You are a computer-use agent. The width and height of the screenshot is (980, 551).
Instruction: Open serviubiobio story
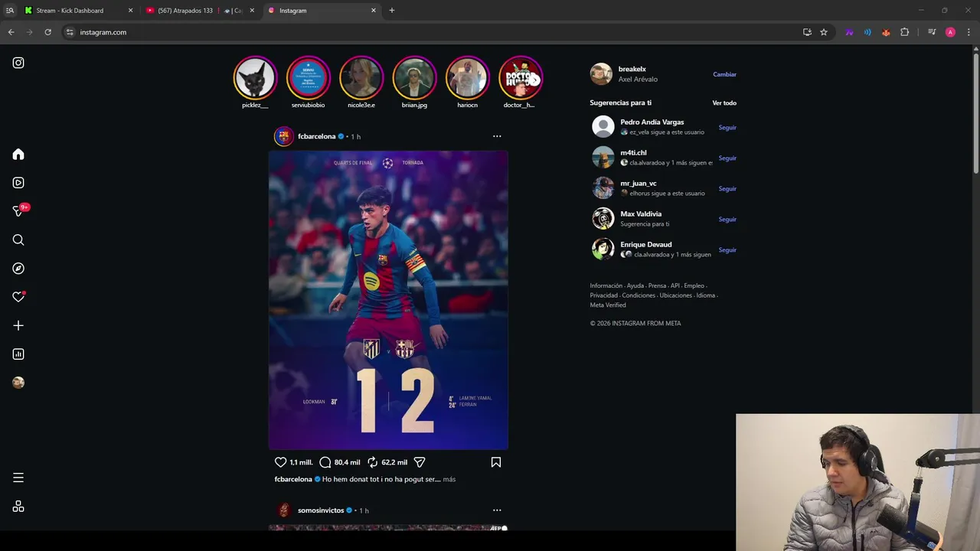click(x=308, y=77)
